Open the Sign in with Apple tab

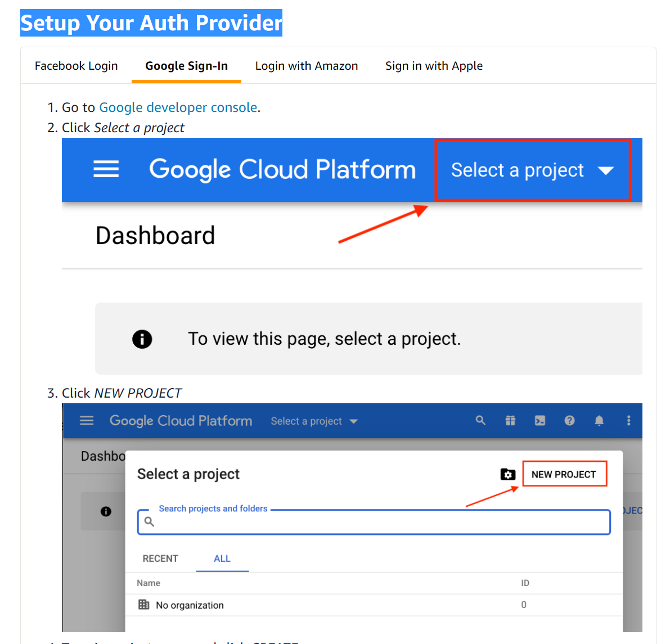[x=434, y=66]
